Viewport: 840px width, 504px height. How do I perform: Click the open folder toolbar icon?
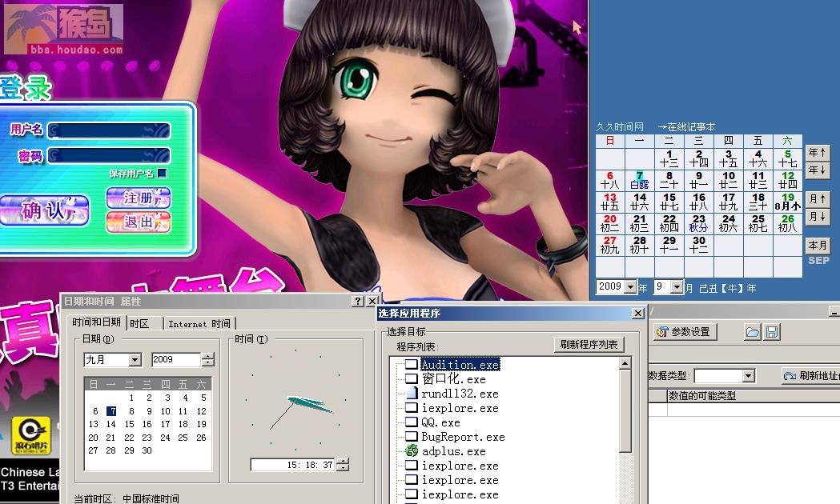click(752, 332)
